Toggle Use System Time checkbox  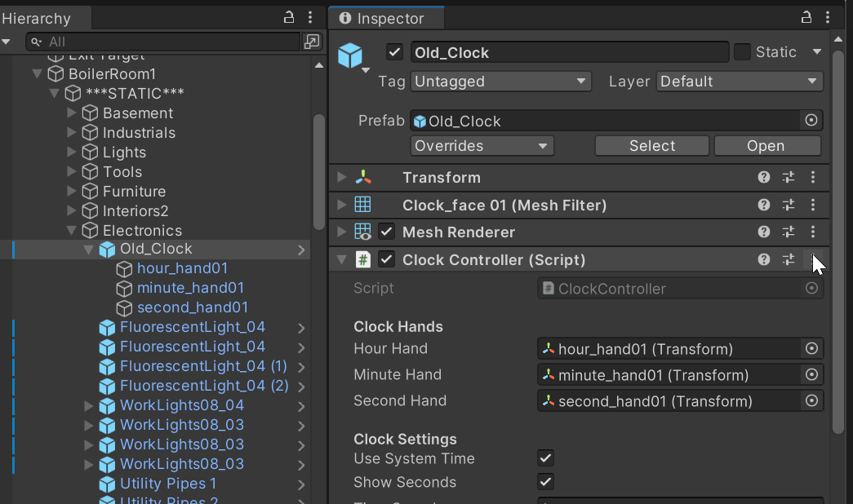click(x=545, y=458)
